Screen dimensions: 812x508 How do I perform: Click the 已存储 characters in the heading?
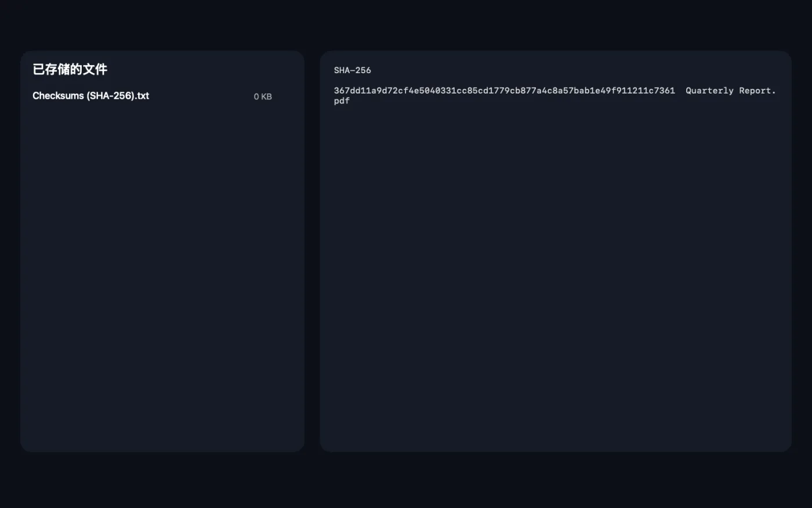(51, 70)
